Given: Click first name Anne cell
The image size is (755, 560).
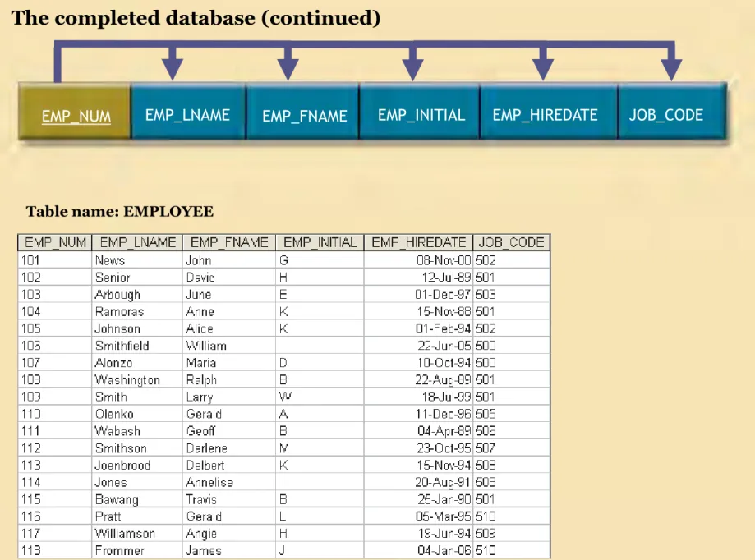Looking at the screenshot, I should tap(229, 312).
